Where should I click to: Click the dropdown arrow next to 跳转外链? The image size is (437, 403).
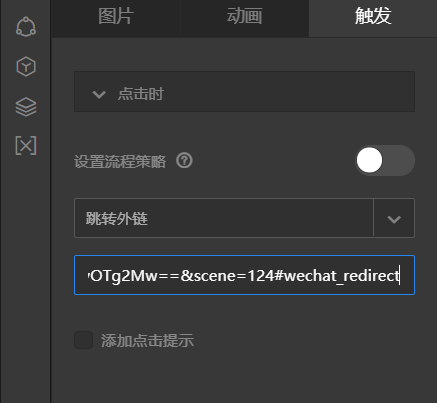394,219
